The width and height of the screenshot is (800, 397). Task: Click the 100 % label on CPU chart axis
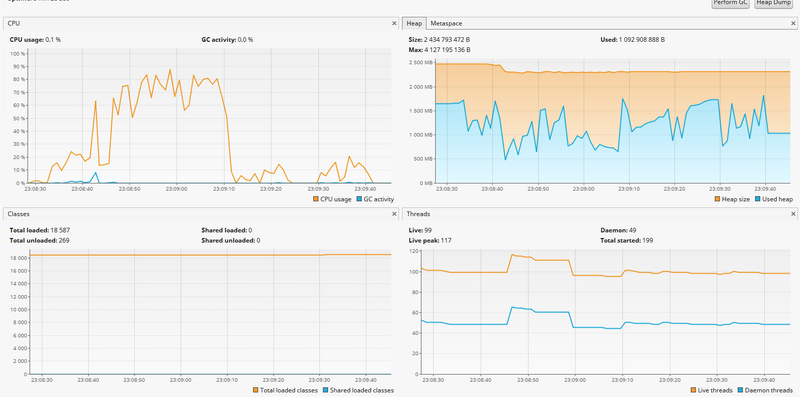pyautogui.click(x=18, y=54)
